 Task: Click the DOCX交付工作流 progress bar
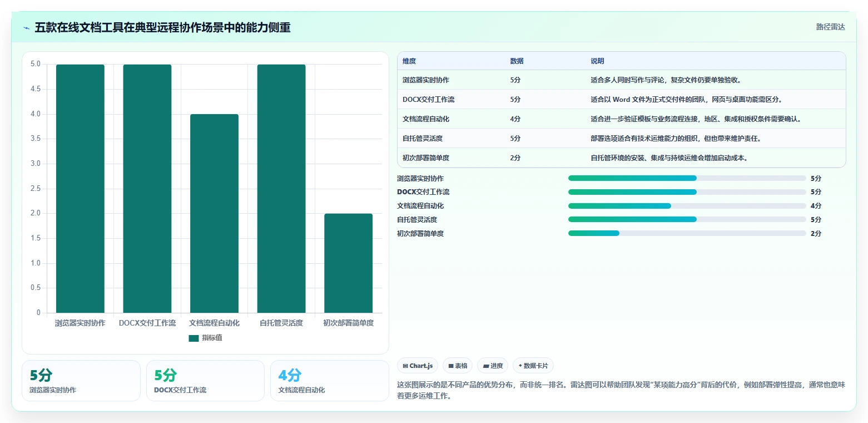click(x=687, y=192)
